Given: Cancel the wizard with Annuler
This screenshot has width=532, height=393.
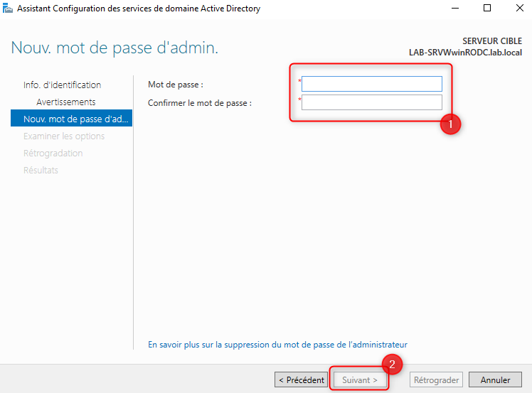Looking at the screenshot, I should pos(495,379).
